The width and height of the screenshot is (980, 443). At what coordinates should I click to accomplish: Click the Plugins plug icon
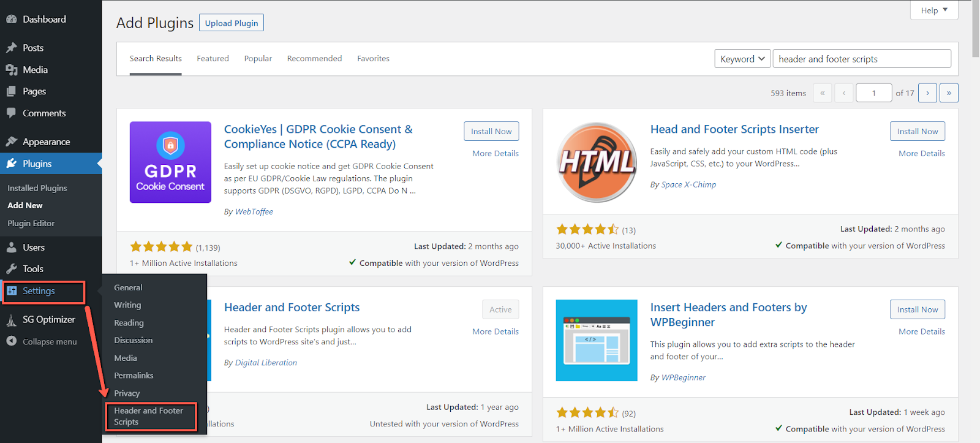[x=11, y=164]
